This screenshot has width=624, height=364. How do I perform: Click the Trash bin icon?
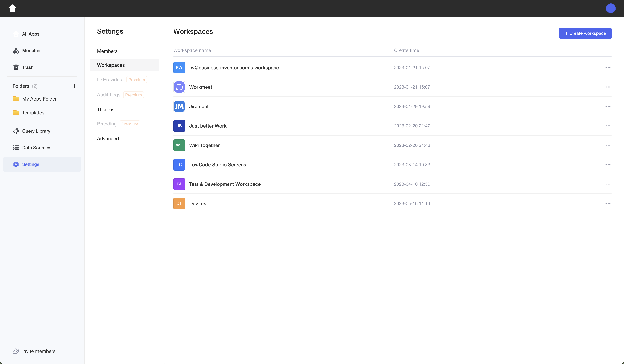tap(16, 67)
